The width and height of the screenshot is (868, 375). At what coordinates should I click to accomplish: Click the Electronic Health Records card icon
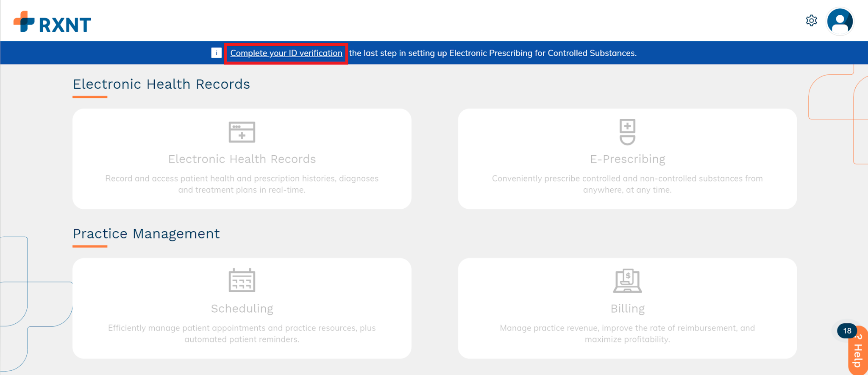pyautogui.click(x=242, y=132)
